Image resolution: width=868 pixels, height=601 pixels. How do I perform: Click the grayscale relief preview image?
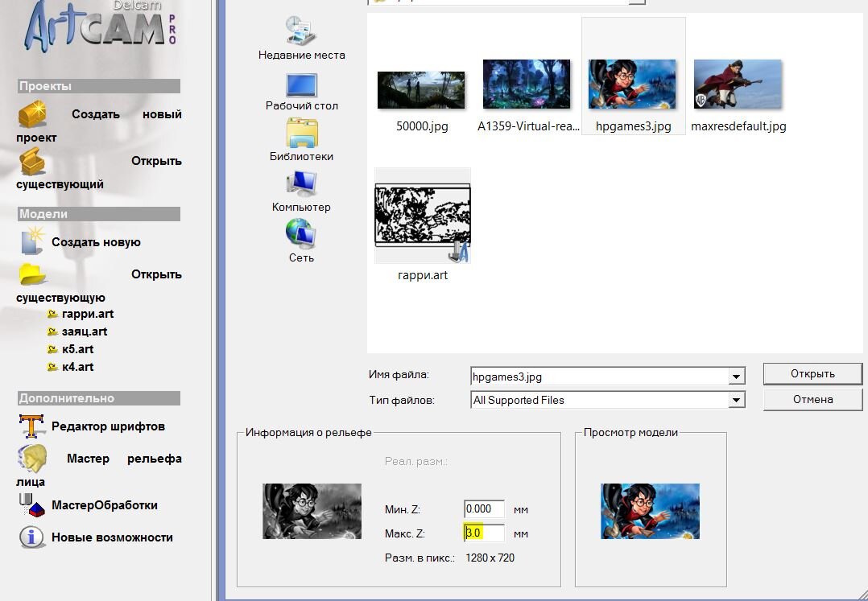(312, 511)
